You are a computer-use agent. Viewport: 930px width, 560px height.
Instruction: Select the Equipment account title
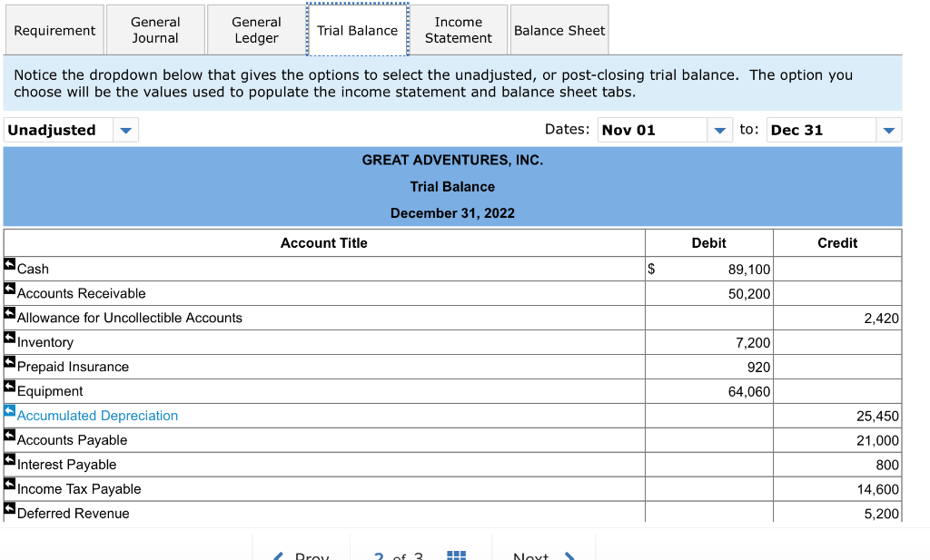coord(50,391)
